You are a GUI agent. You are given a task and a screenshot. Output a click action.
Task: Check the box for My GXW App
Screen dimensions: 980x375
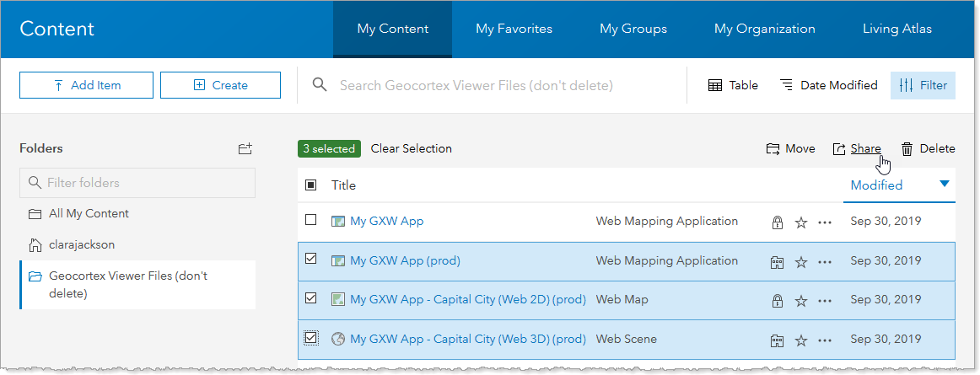tap(311, 220)
